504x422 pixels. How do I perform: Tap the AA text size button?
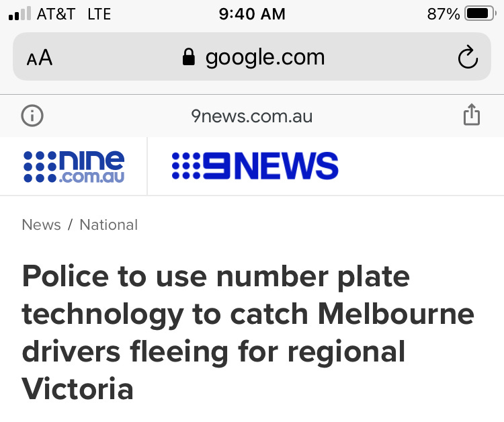pos(40,58)
